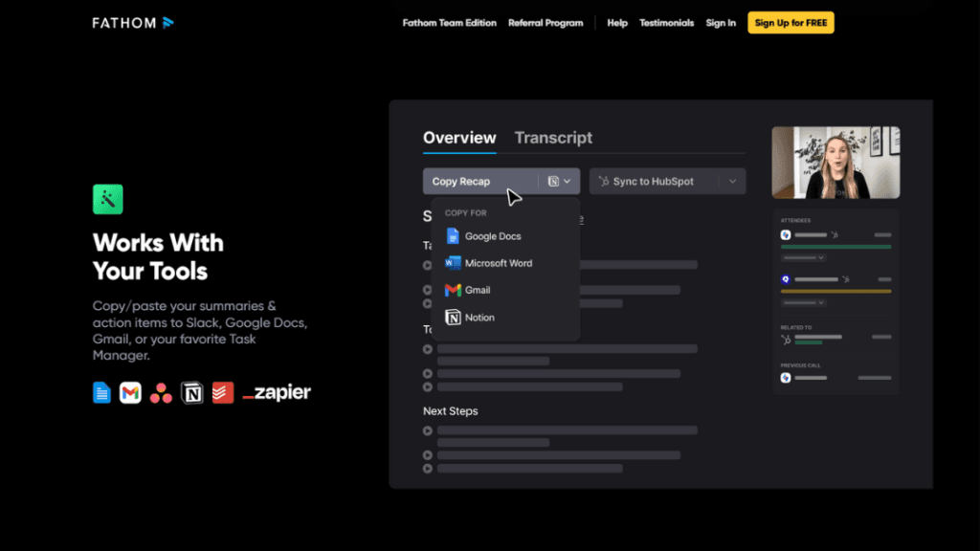Image resolution: width=980 pixels, height=551 pixels.
Task: Go to the Testimonials page
Action: pyautogui.click(x=666, y=23)
